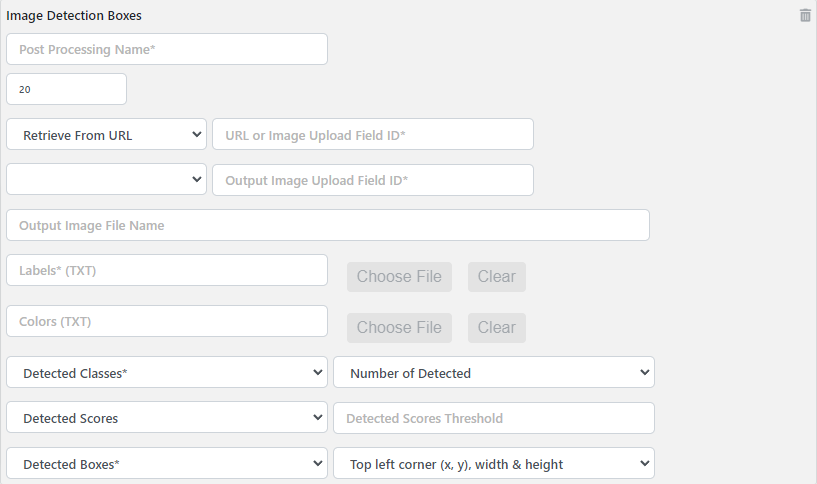Expand the Top left corner box format dropdown
817x484 pixels.
point(493,463)
